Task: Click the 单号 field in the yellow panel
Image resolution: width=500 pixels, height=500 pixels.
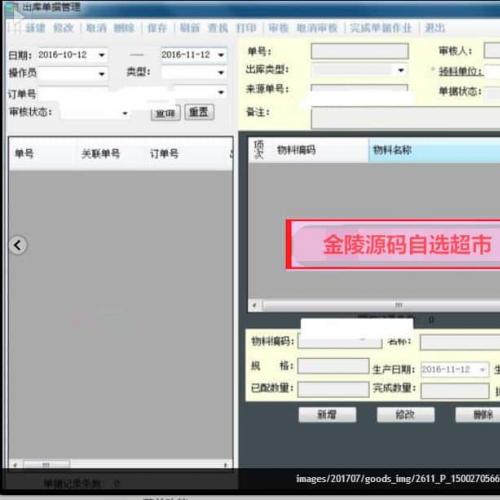Action: tap(360, 51)
